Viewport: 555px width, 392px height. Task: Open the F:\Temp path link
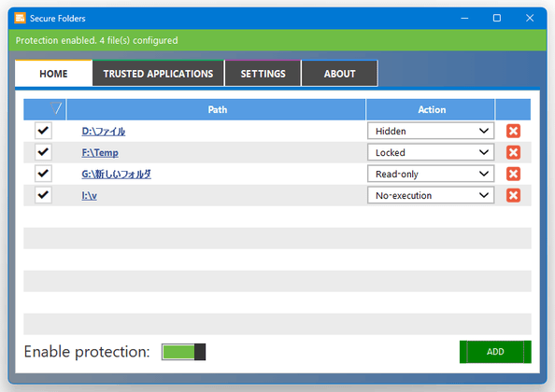[100, 153]
